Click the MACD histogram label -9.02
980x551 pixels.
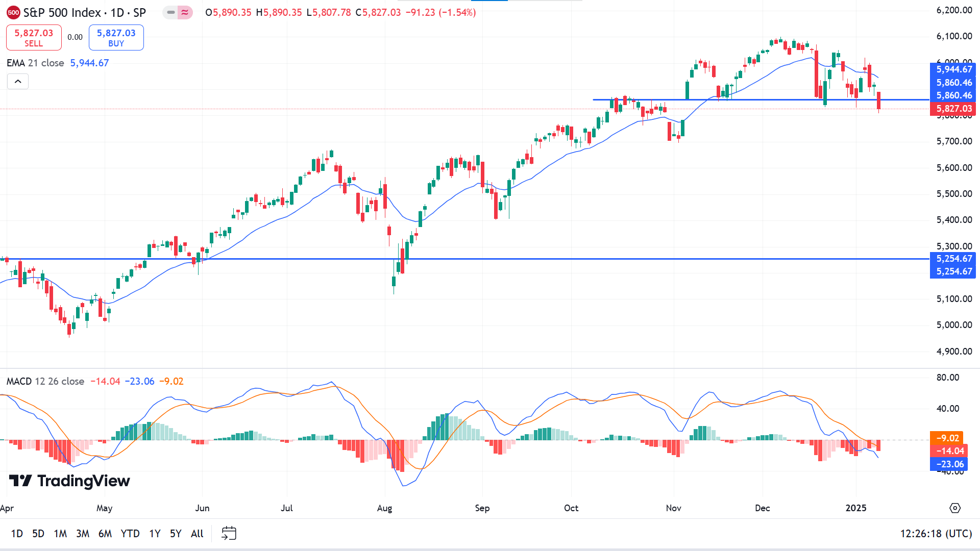(947, 438)
